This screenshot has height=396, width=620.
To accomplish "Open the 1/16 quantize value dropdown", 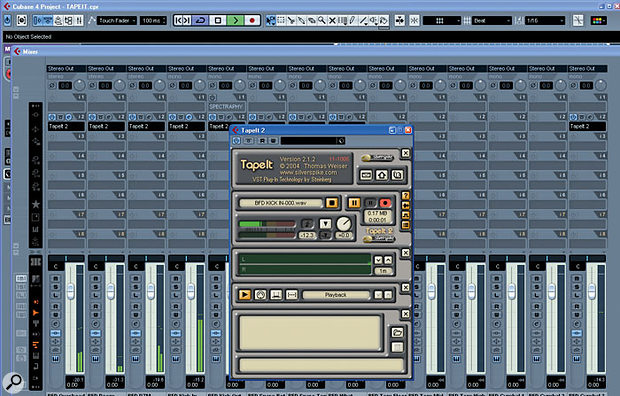I will point(544,20).
